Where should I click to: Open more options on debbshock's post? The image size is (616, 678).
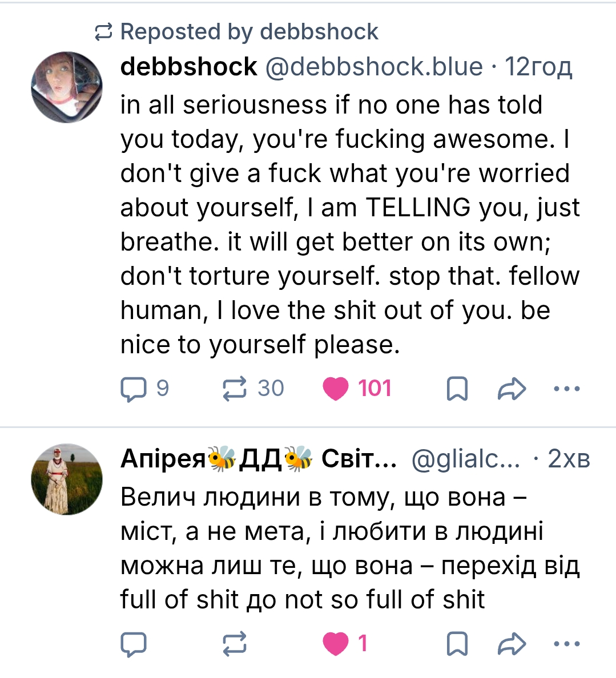(567, 389)
